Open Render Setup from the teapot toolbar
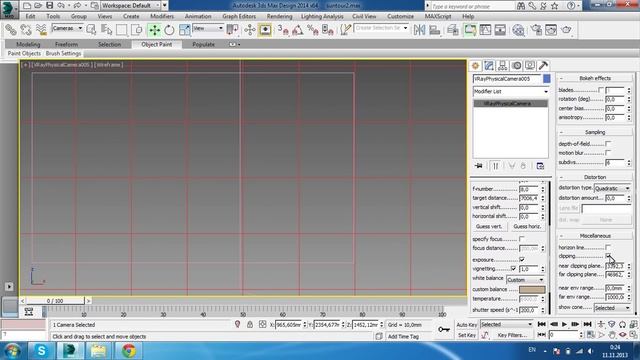This screenshot has width=640, height=360. [x=536, y=30]
